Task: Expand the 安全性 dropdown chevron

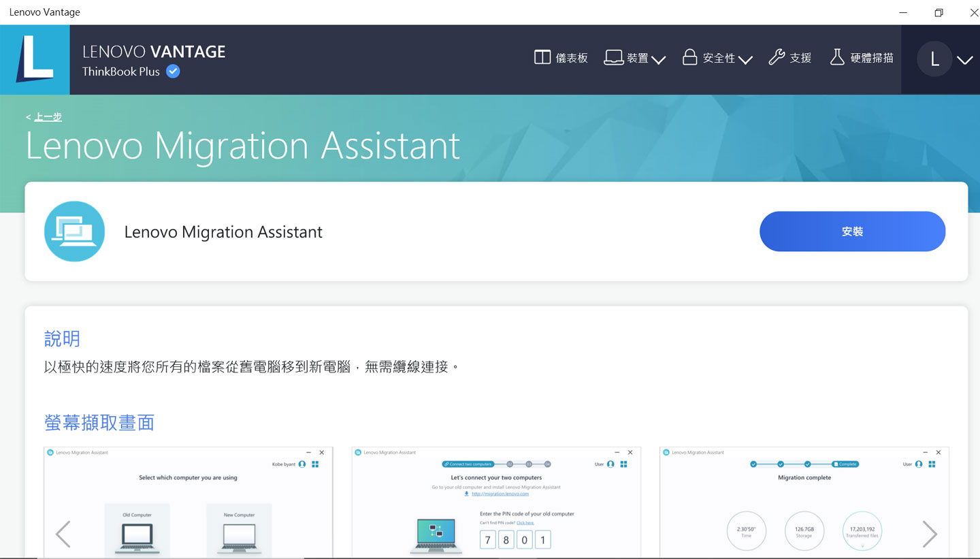Action: click(x=745, y=60)
